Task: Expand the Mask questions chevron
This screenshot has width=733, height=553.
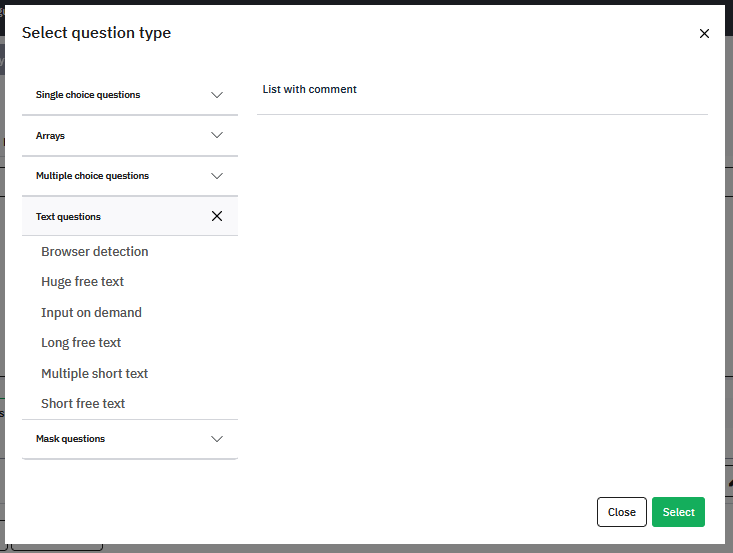Action: (217, 438)
